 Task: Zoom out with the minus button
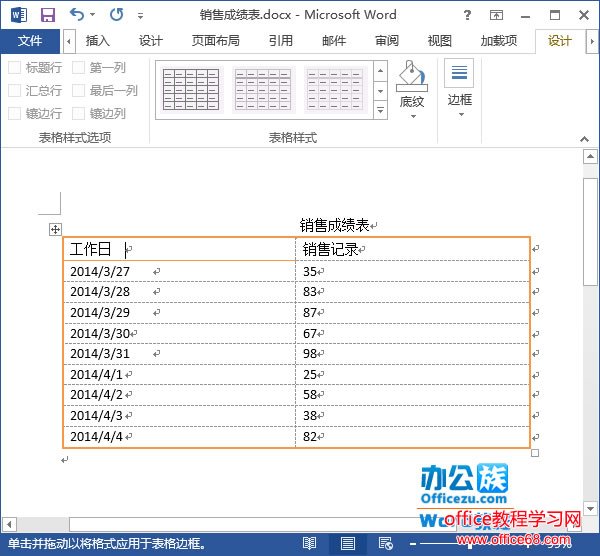pyautogui.click(x=412, y=544)
